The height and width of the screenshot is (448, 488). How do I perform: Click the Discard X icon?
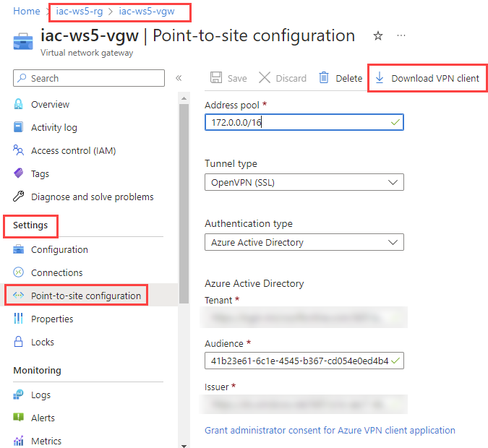tap(265, 78)
